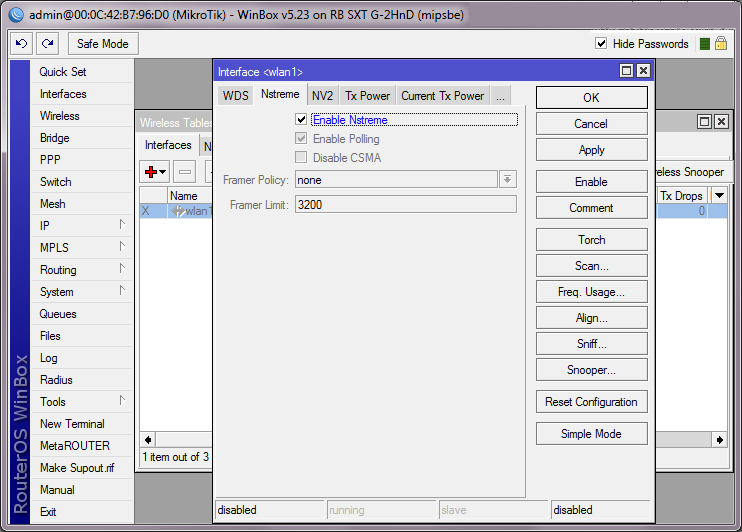Toggle Hide Passwords checkbox
The width and height of the screenshot is (742, 532).
tap(601, 44)
